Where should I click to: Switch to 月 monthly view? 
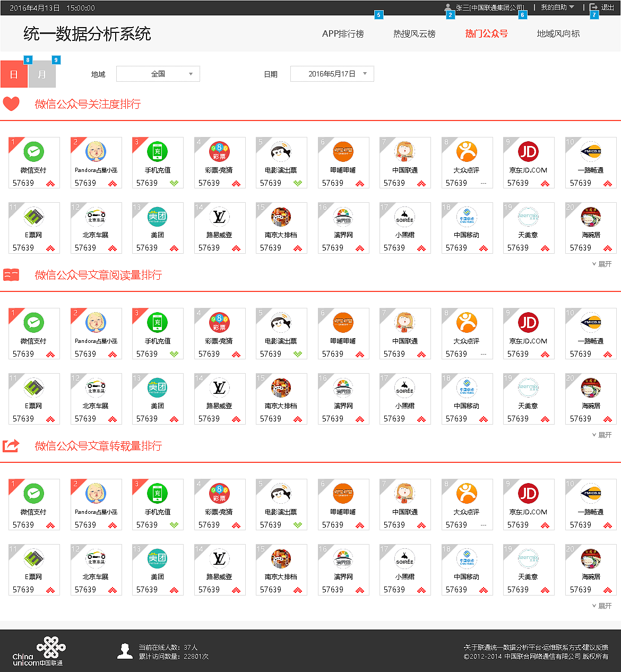click(x=41, y=74)
